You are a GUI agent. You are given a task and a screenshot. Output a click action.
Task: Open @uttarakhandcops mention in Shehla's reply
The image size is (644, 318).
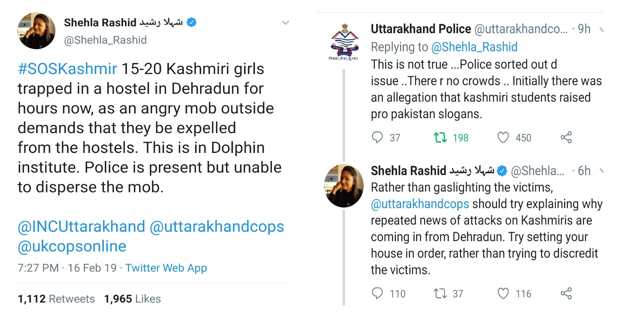click(420, 204)
